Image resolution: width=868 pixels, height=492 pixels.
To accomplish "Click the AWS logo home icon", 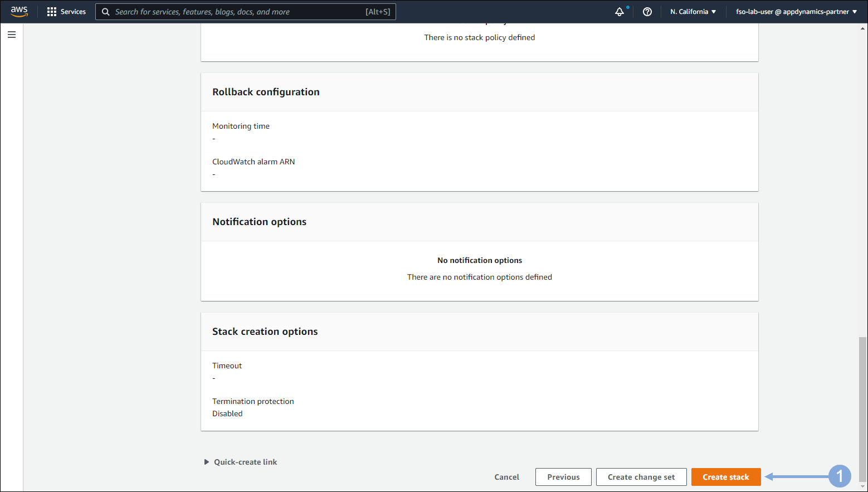I will coord(19,12).
